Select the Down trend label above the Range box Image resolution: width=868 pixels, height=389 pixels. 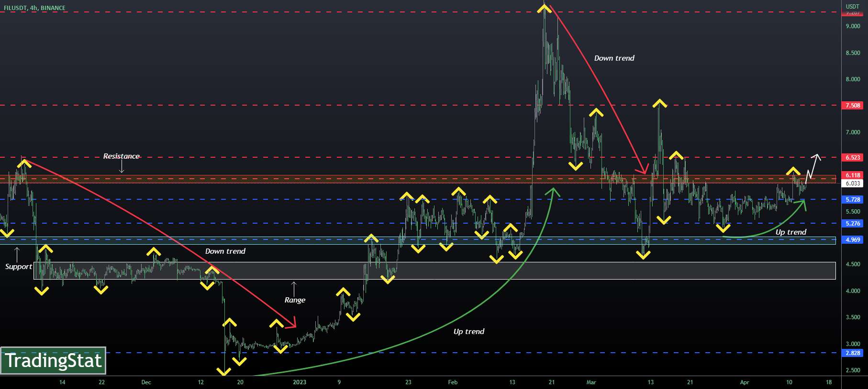pos(225,251)
